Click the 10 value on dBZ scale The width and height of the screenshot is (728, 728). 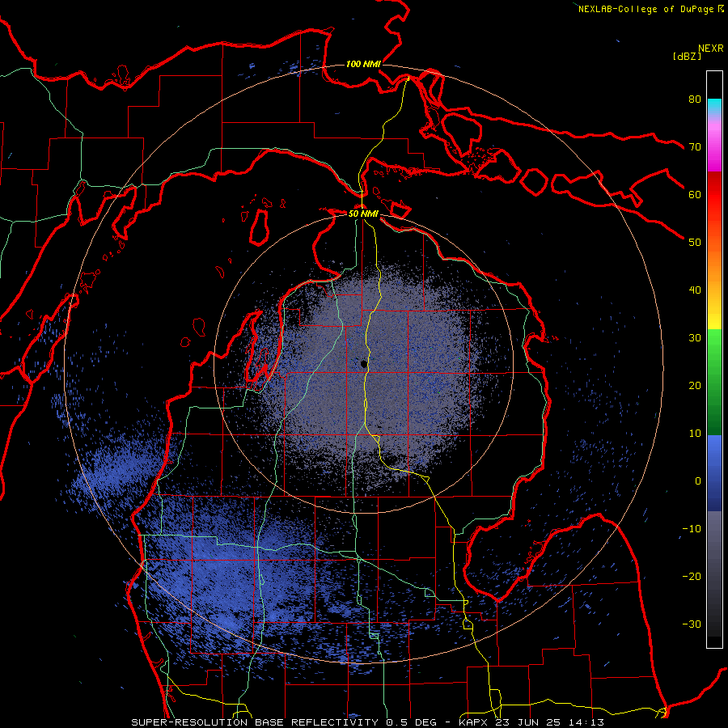695,434
